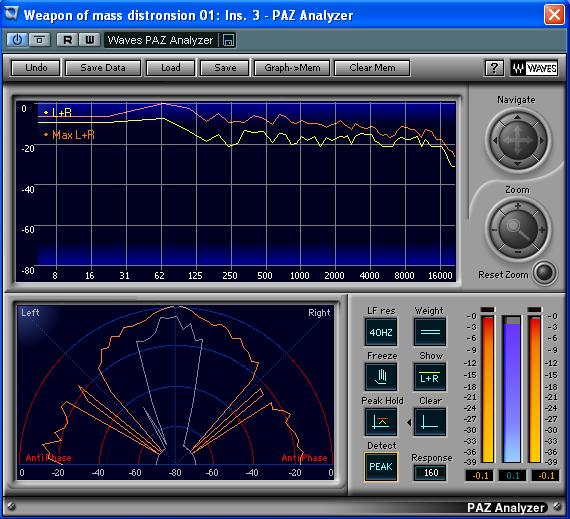Click the Zoom dial right plus
This screenshot has width=570, height=519.
point(542,230)
